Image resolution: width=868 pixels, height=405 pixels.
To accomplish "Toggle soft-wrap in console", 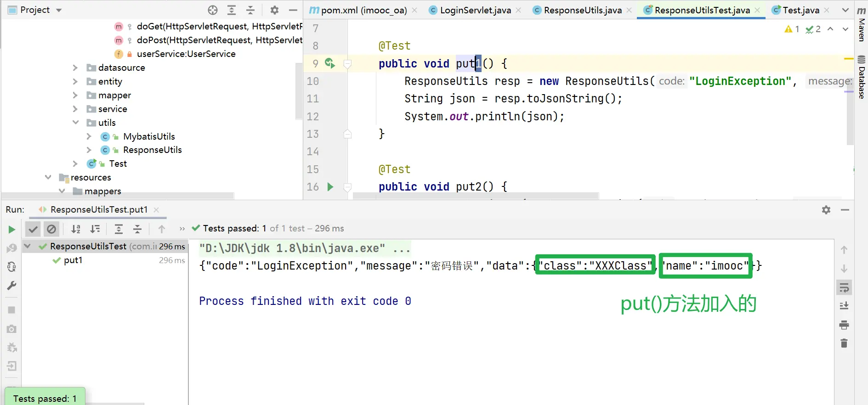I will tap(844, 287).
